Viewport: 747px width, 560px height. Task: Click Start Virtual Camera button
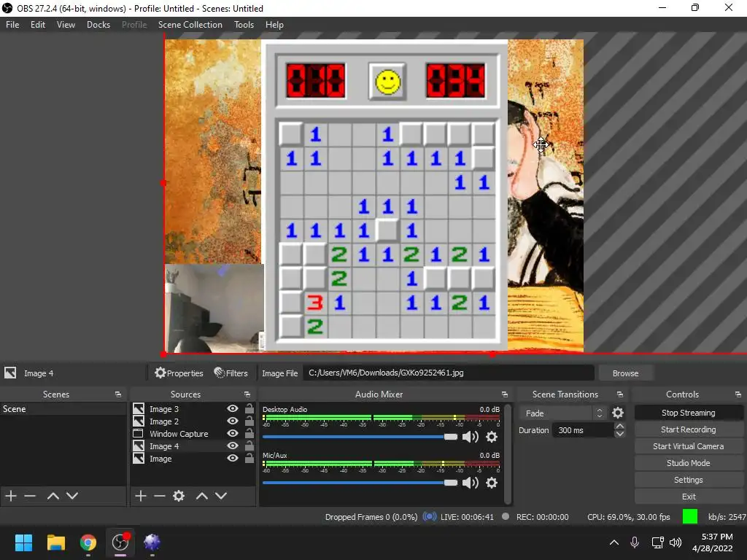[x=689, y=446]
